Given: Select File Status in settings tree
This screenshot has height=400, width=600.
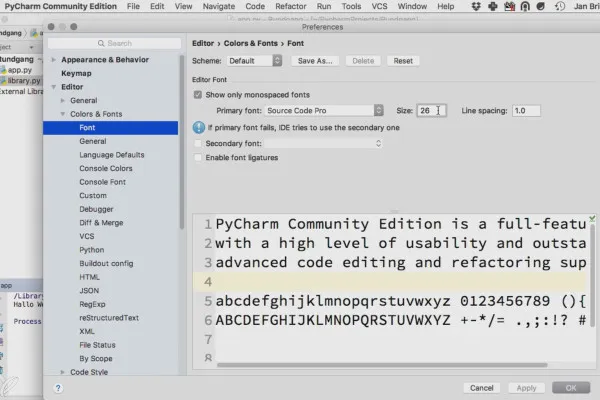Looking at the screenshot, I should 97,345.
